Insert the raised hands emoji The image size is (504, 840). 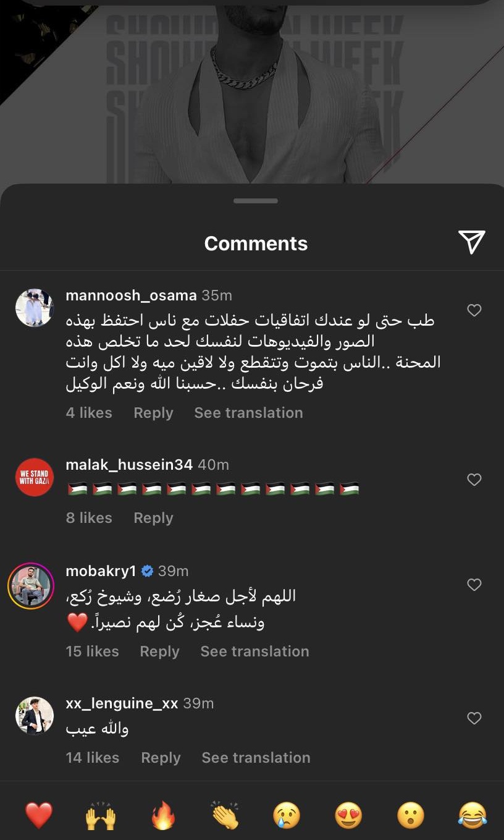tap(100, 816)
